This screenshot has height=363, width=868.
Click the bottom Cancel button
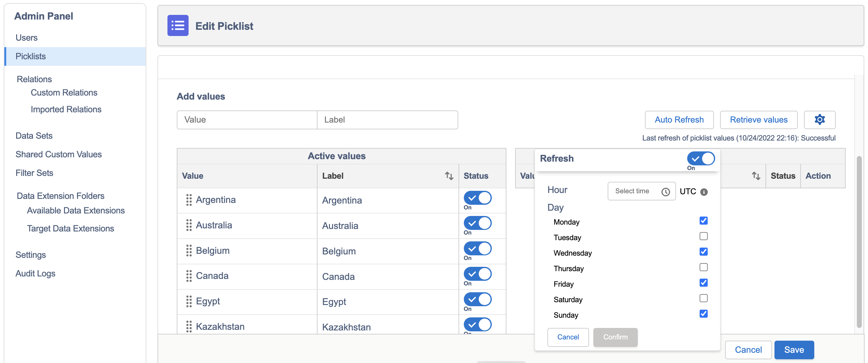748,350
